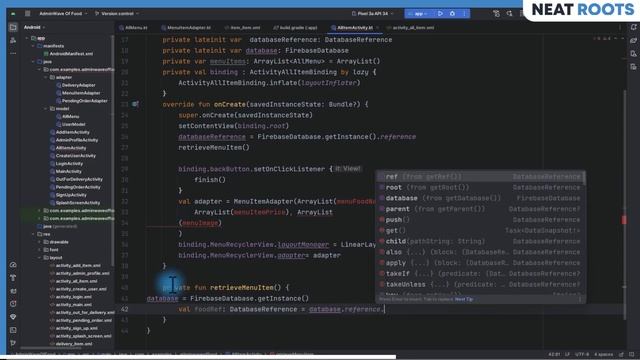Open the Running Devices icon on the right sidebar
Image resolution: width=640 pixels, height=360 pixels.
pyautogui.click(x=633, y=67)
